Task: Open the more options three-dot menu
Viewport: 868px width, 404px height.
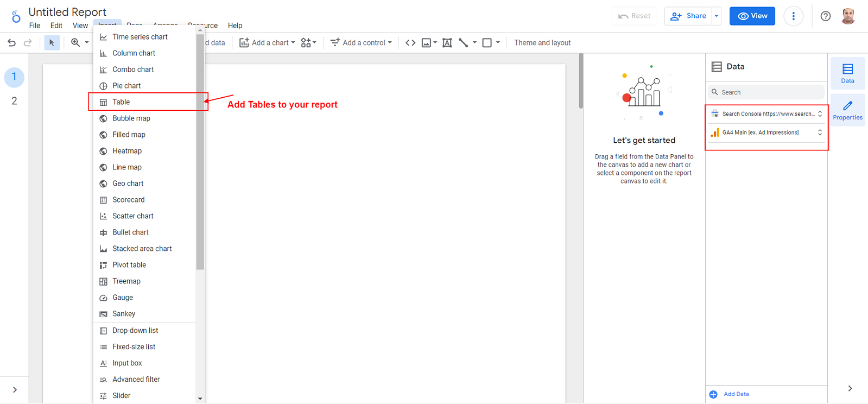Action: pos(793,16)
